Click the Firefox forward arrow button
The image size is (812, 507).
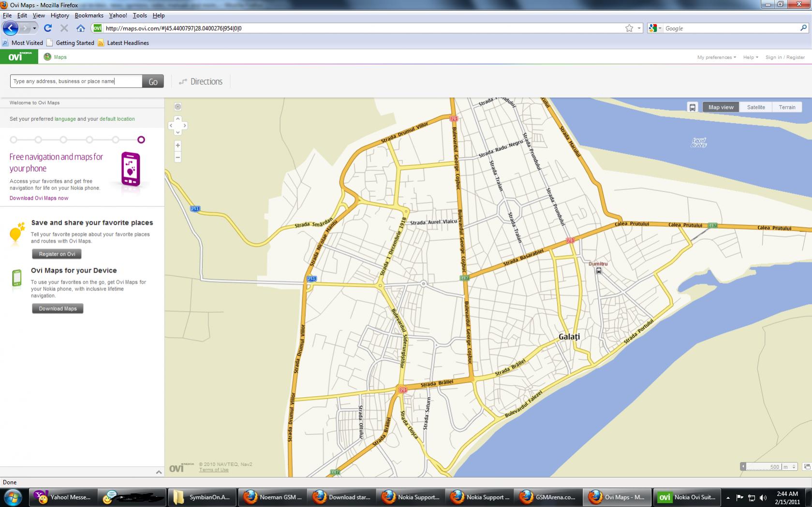25,28
